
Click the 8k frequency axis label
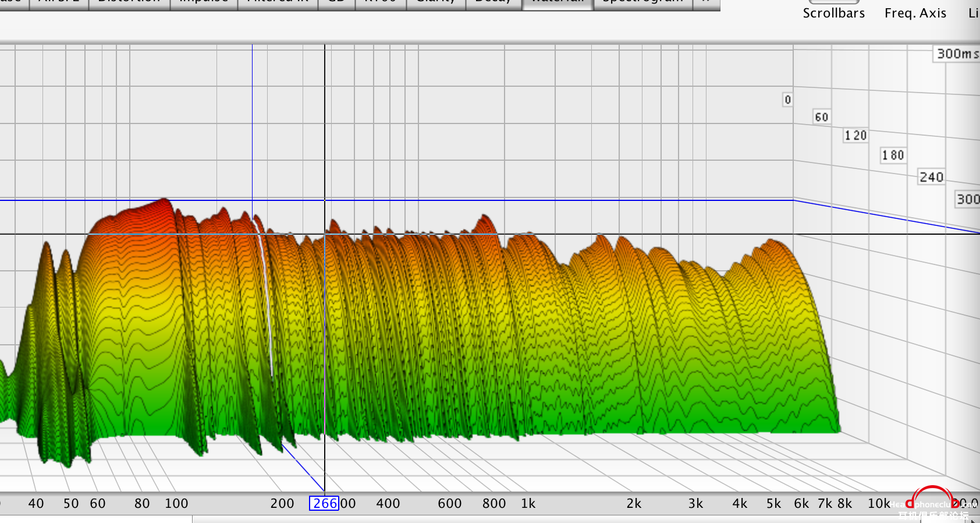(844, 503)
